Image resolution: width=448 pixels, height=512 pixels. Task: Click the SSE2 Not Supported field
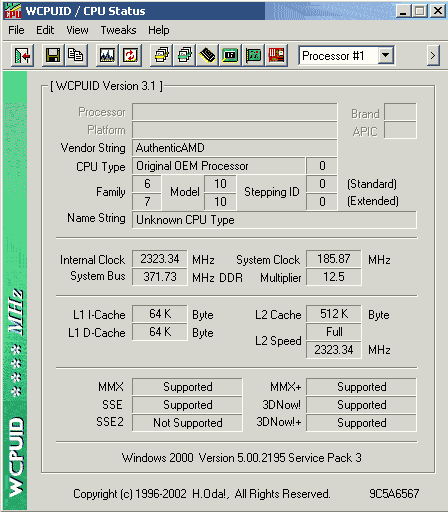coord(187,423)
